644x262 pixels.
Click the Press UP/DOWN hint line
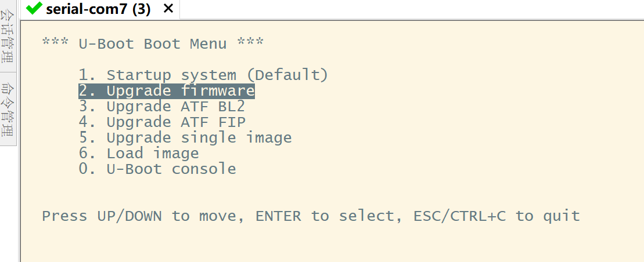click(311, 216)
